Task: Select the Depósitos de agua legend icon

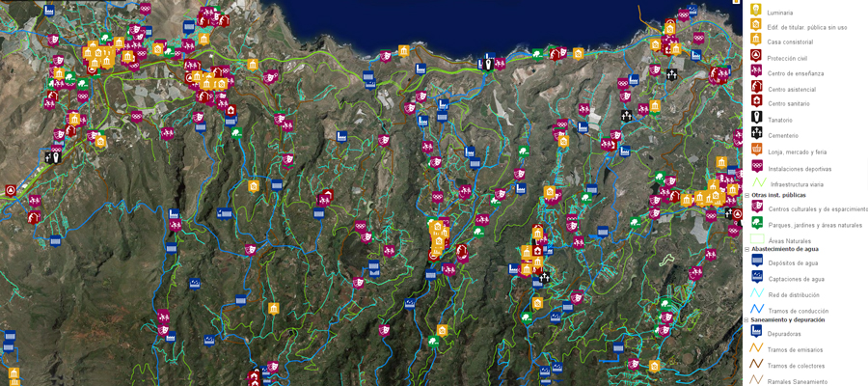Action: tap(756, 261)
